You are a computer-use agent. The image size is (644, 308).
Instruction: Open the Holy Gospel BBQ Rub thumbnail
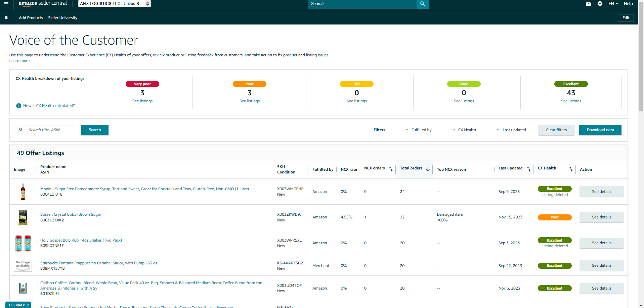point(23,243)
